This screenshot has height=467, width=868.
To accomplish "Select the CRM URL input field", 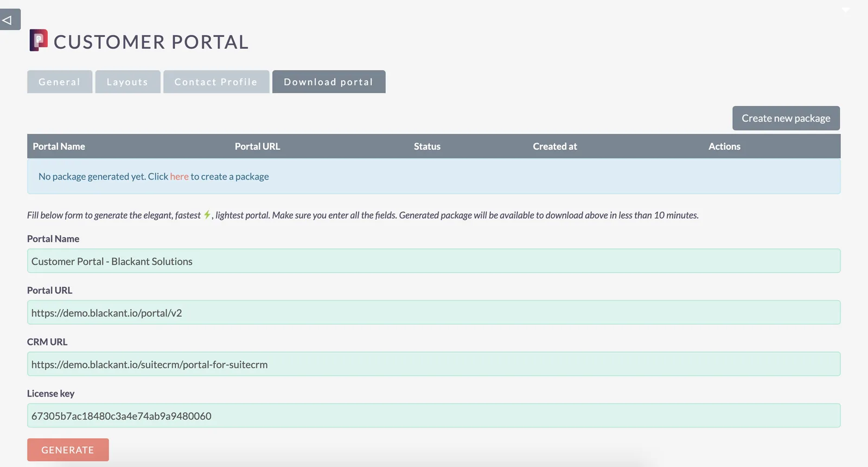I will 434,364.
